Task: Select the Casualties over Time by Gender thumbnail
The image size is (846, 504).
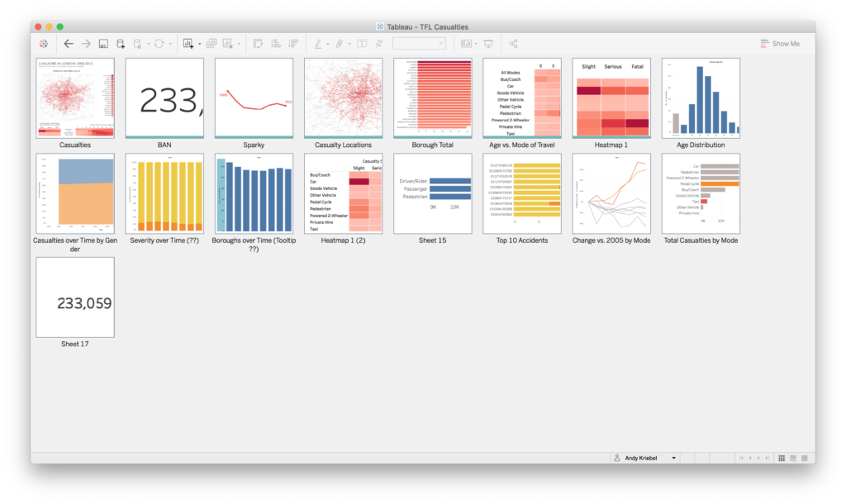Action: [75, 193]
